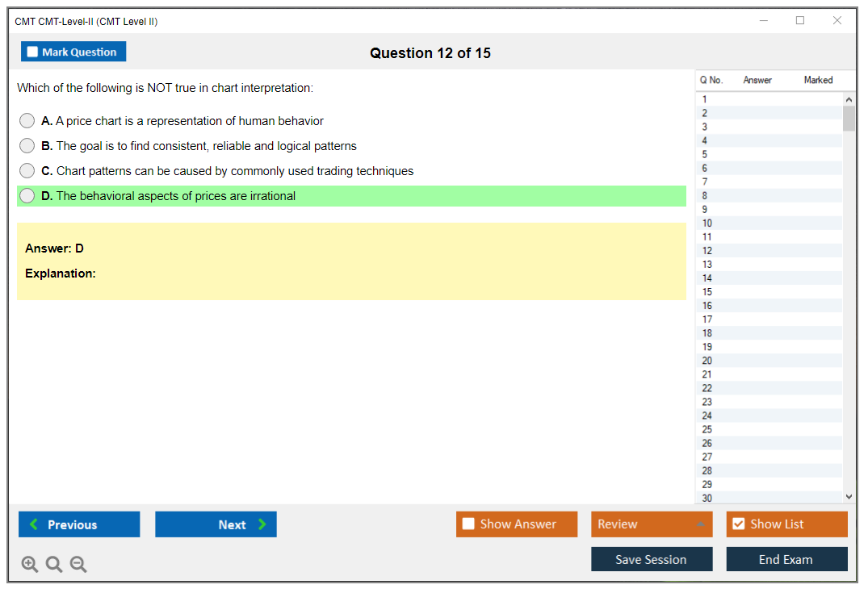Jump to question 15 in the list
This screenshot has height=593, width=868.
tap(707, 292)
